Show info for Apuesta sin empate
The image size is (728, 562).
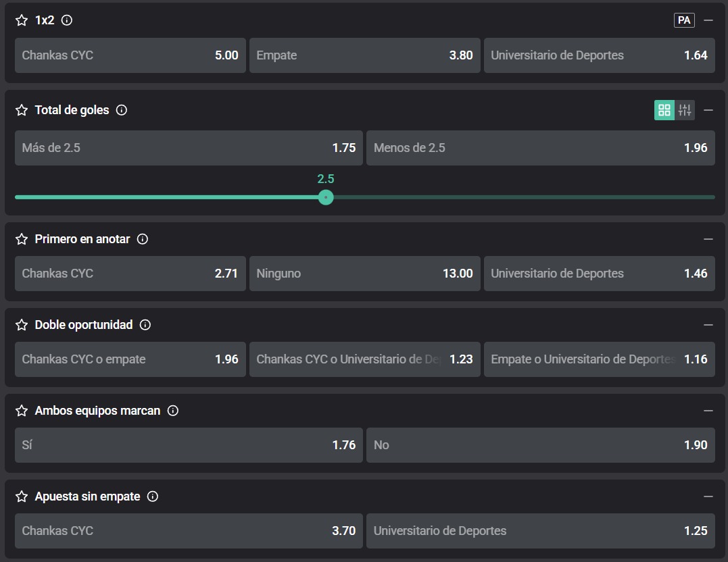[153, 496]
